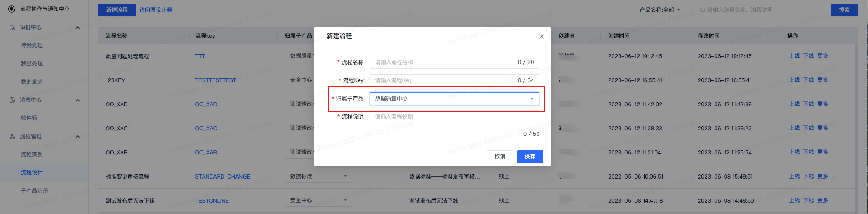
Task: Open the TESTONLINE process key link
Action: coord(212,201)
